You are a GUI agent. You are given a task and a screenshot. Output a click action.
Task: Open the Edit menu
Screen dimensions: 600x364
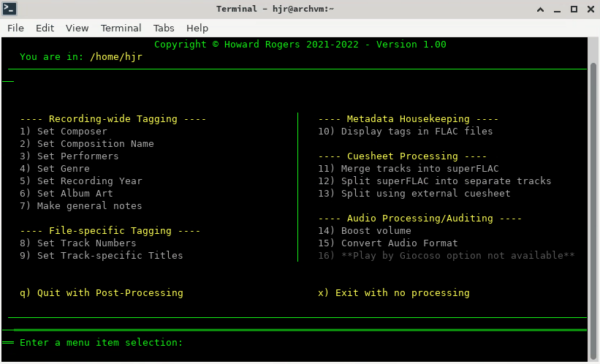(45, 28)
